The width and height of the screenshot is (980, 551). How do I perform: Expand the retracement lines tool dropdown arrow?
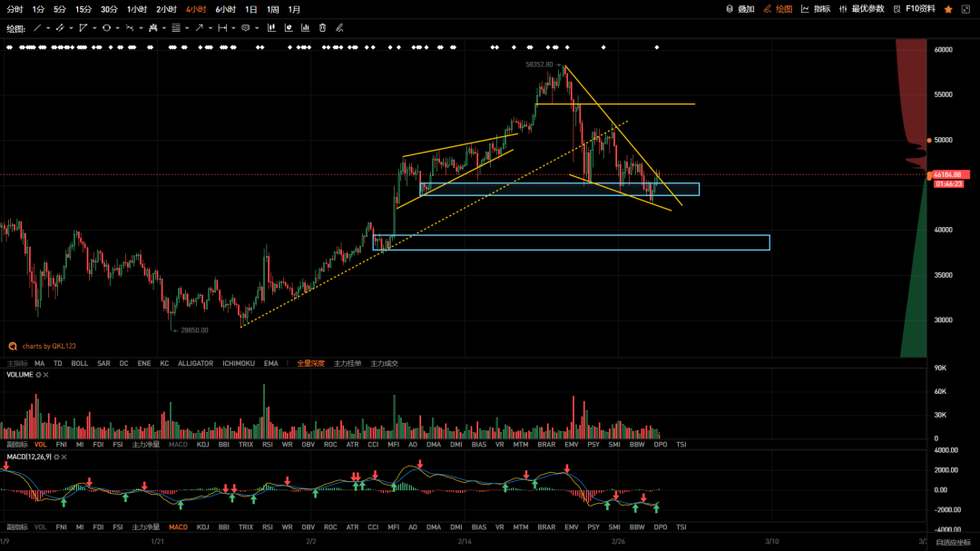pos(187,28)
